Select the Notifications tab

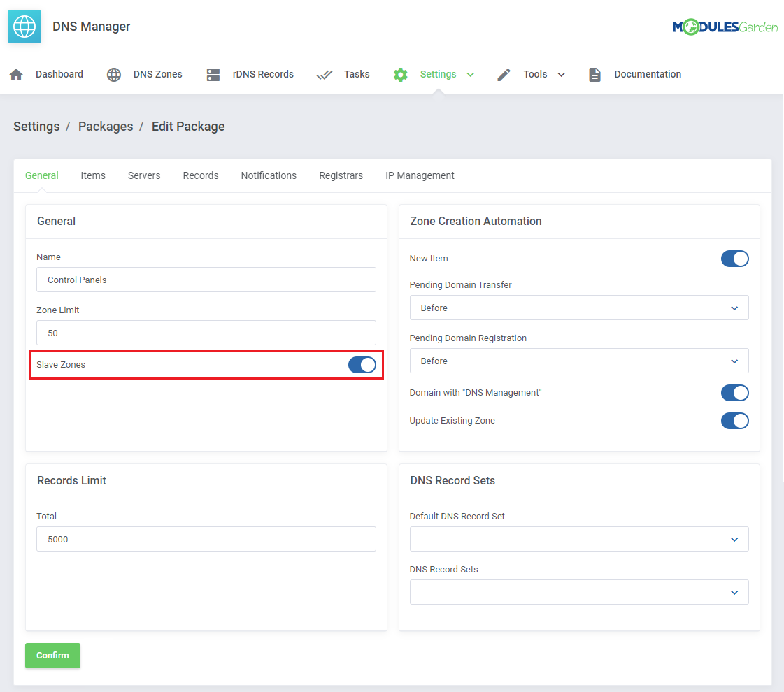pyautogui.click(x=269, y=175)
